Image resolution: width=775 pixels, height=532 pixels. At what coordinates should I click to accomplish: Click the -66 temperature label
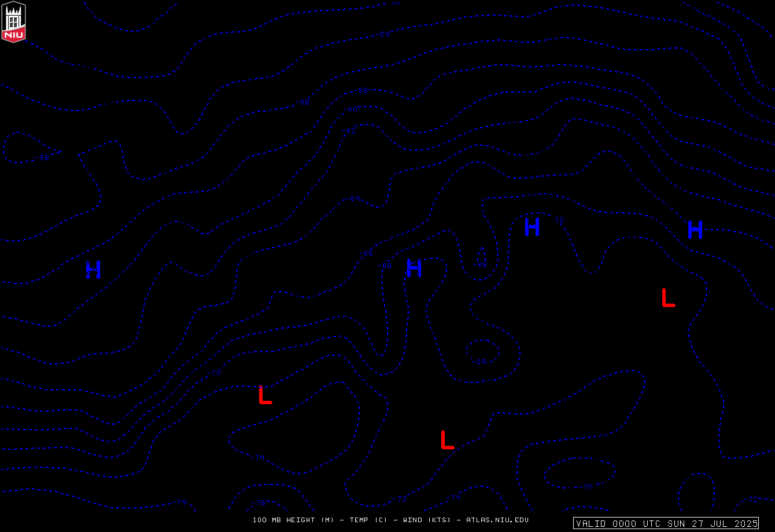tap(366, 253)
